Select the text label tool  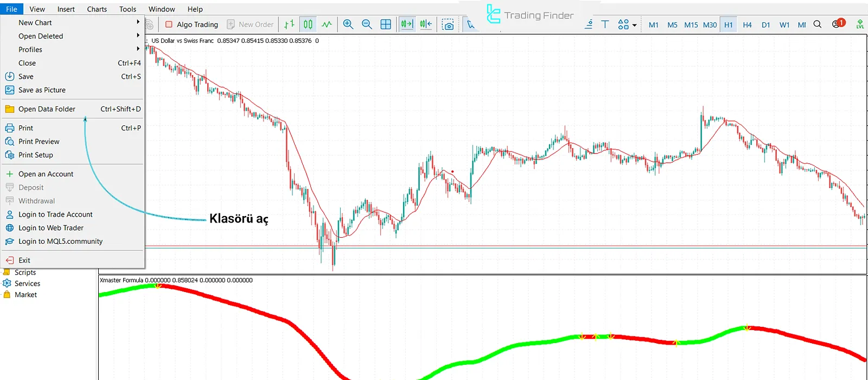click(x=605, y=24)
